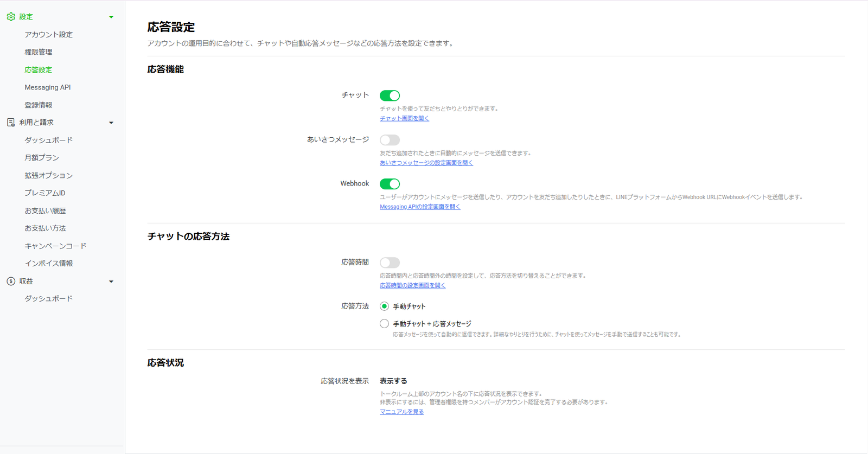This screenshot has height=454, width=868.
Task: Click the 応答設定 page heading
Action: click(171, 27)
